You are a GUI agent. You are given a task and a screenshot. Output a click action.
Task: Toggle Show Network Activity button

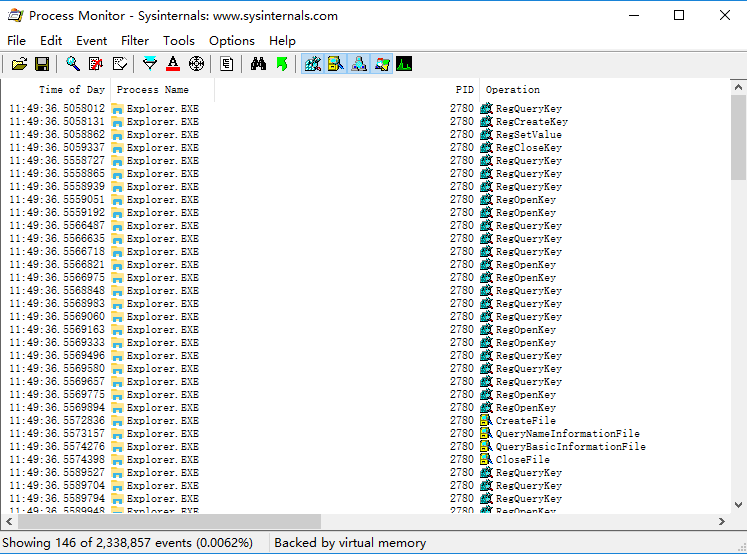point(359,64)
